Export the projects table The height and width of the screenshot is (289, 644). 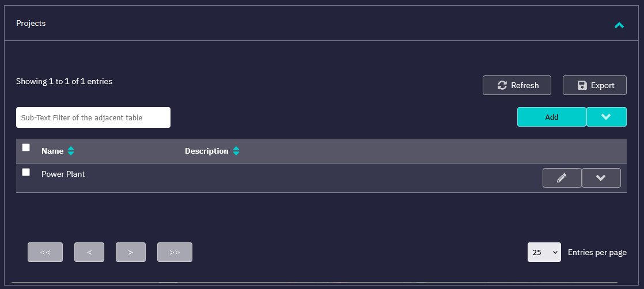594,85
